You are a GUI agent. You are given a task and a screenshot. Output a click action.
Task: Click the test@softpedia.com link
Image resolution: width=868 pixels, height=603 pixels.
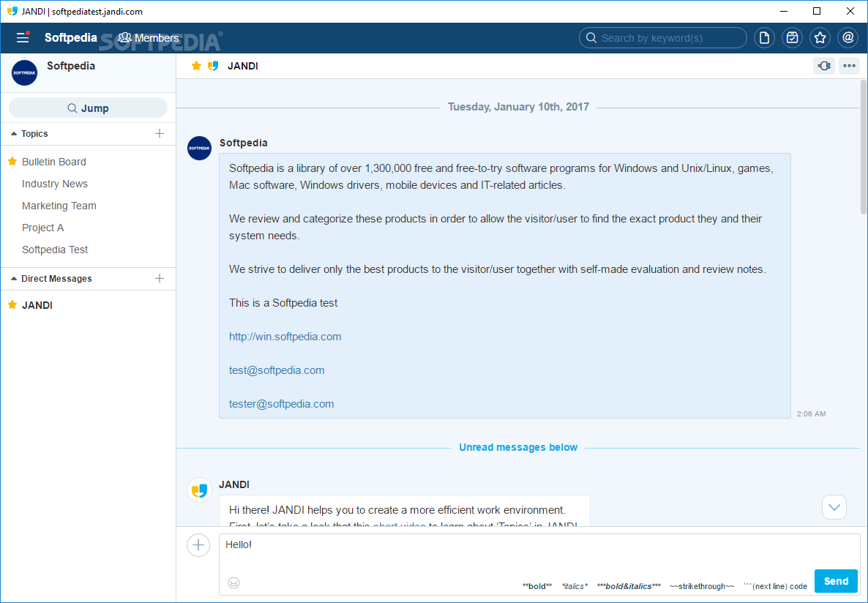pyautogui.click(x=277, y=370)
